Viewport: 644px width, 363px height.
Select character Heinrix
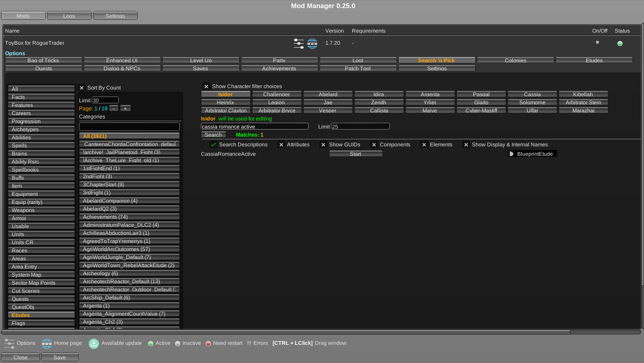[x=226, y=102]
